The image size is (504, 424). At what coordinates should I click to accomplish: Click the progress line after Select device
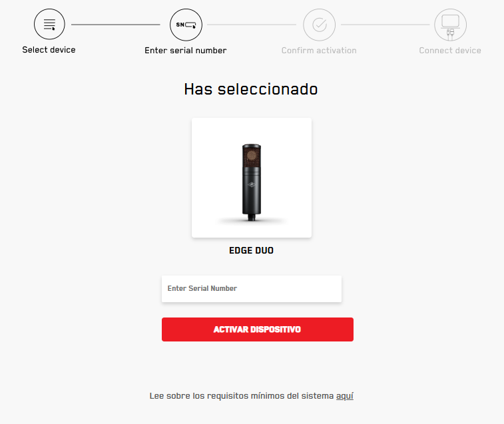coord(116,25)
